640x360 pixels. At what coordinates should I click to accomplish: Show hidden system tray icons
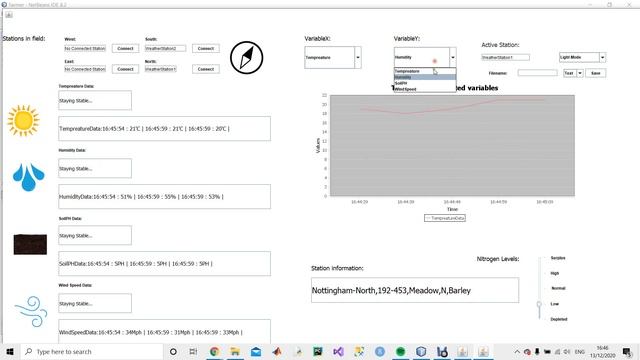pyautogui.click(x=517, y=351)
